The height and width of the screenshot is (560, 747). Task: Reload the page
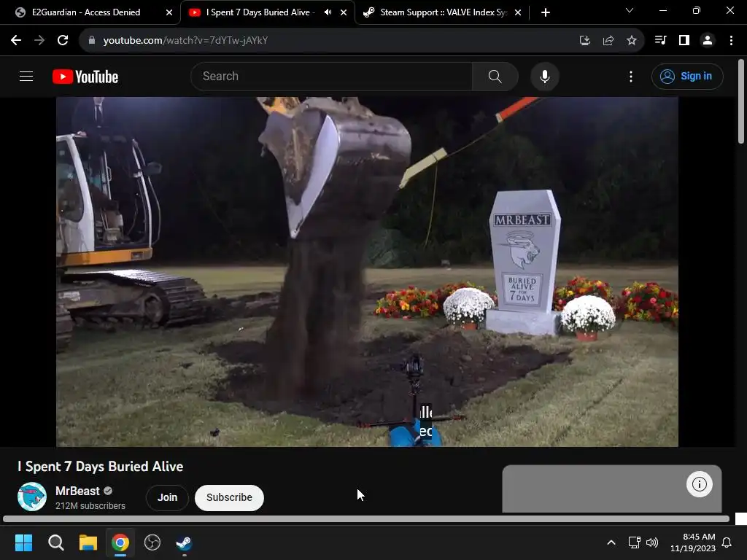63,40
